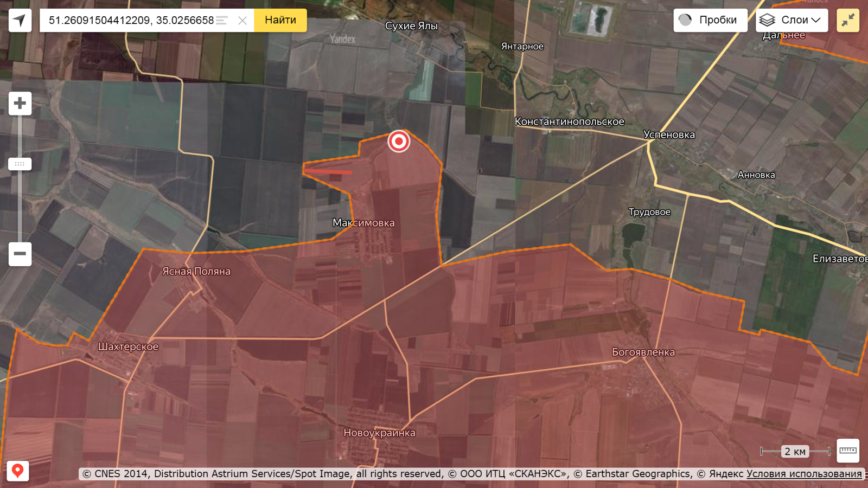Image resolution: width=868 pixels, height=488 pixels.
Task: Click the Успеновка label on the map
Action: [x=669, y=134]
